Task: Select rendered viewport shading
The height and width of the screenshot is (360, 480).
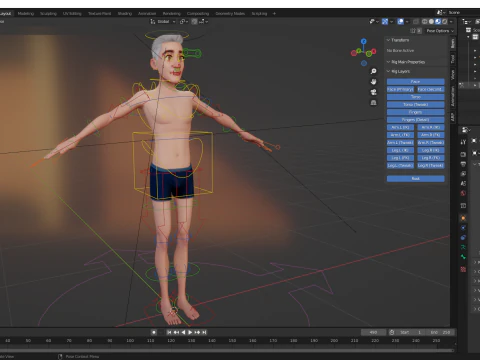Action: (445, 21)
